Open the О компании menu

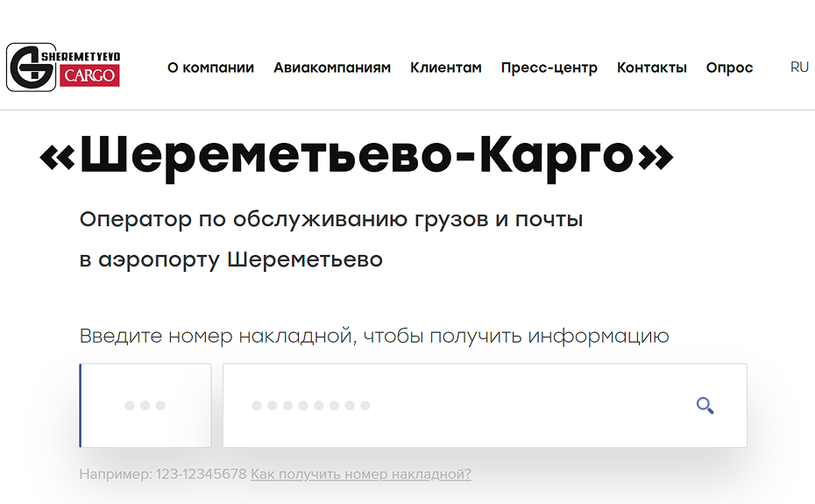pos(210,67)
